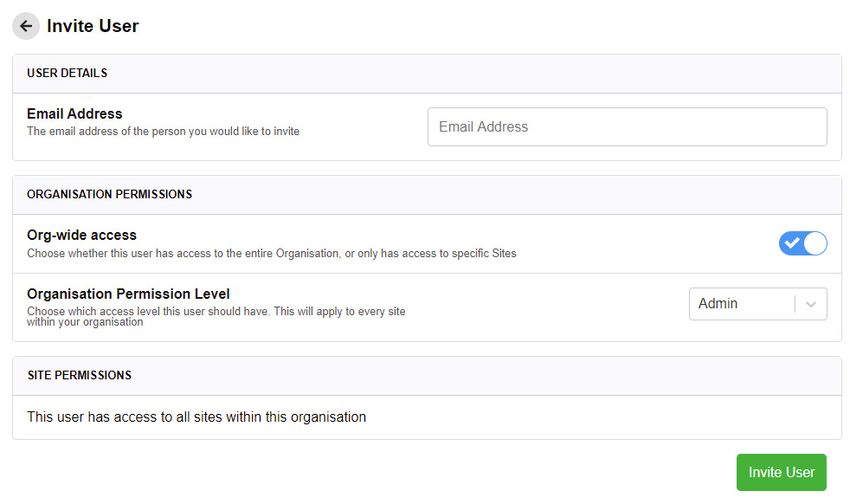
Task: Click the email address description text
Action: coord(163,131)
